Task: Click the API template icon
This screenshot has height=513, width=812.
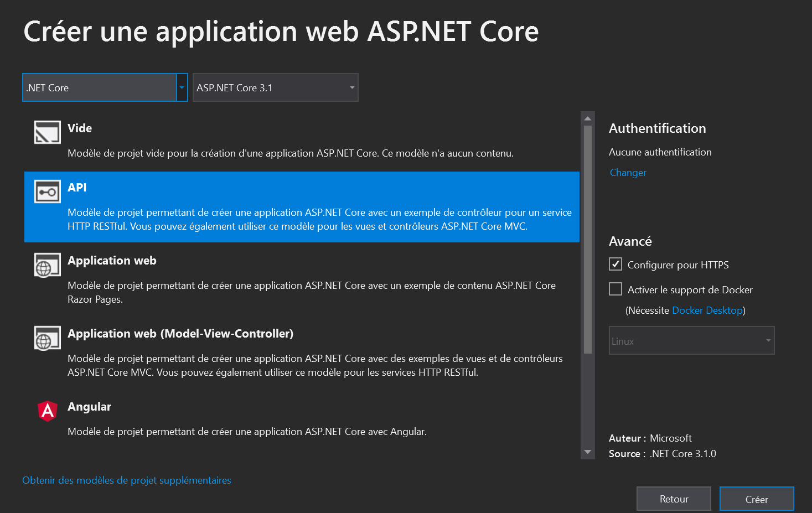Action: click(x=47, y=192)
